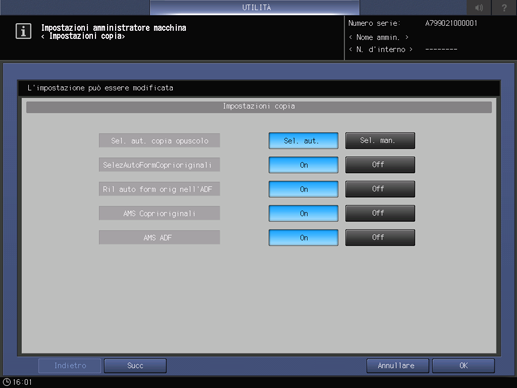Confirm settings with OK
517x388 pixels.
click(463, 366)
